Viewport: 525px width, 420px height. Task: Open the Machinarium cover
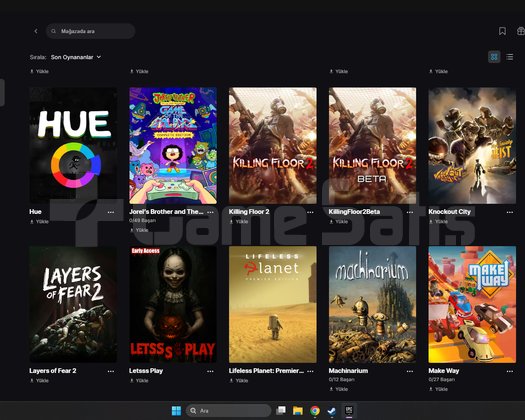372,304
